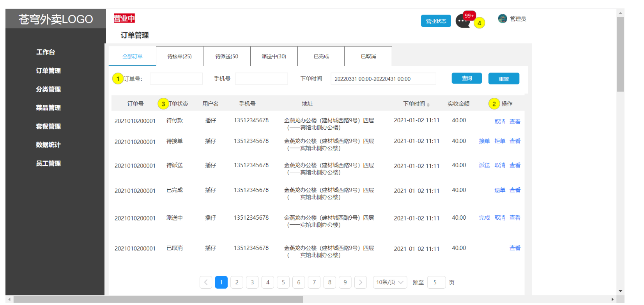
Task: Click 派送 in the 待派送 row
Action: [x=484, y=165]
